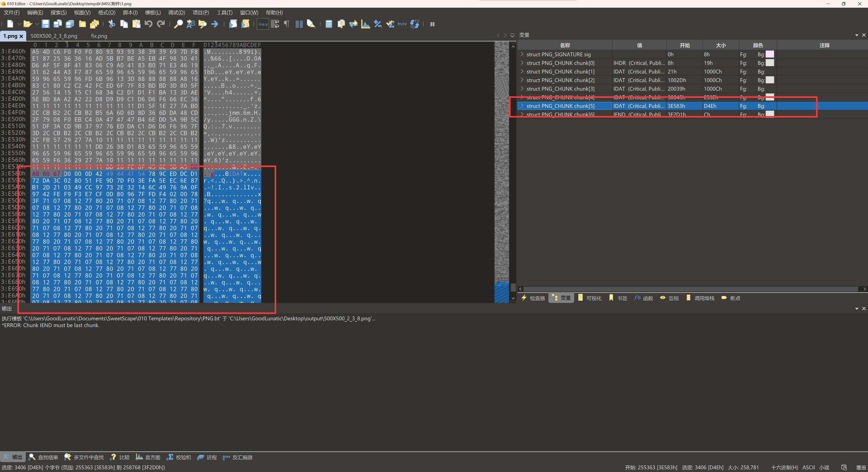Toggle the Hex edit mode button
This screenshot has width=868, height=472.
263,24
